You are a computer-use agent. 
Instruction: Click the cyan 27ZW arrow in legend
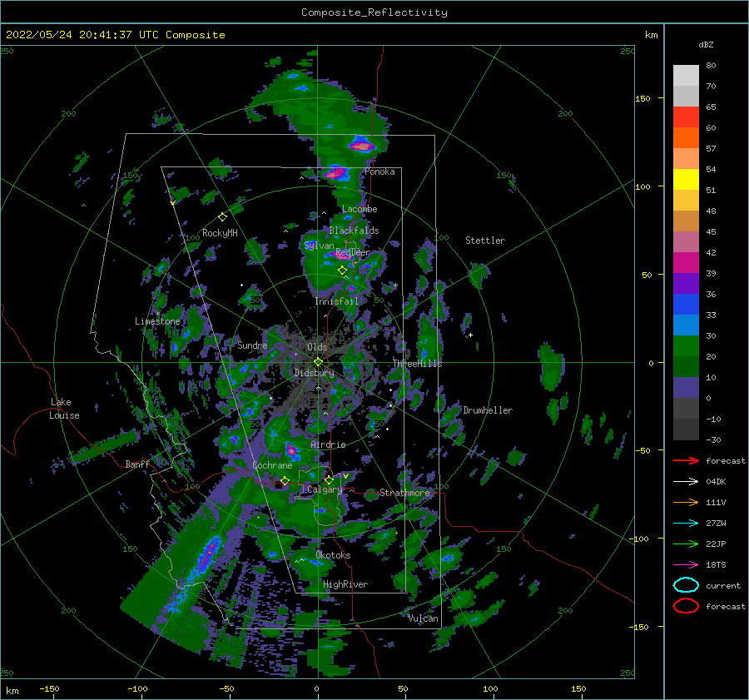coord(686,524)
